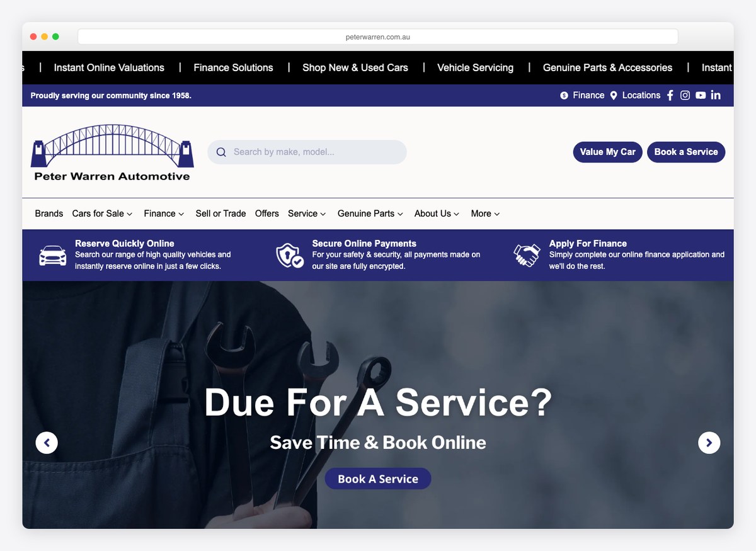Go to next slide with right arrow

click(709, 443)
